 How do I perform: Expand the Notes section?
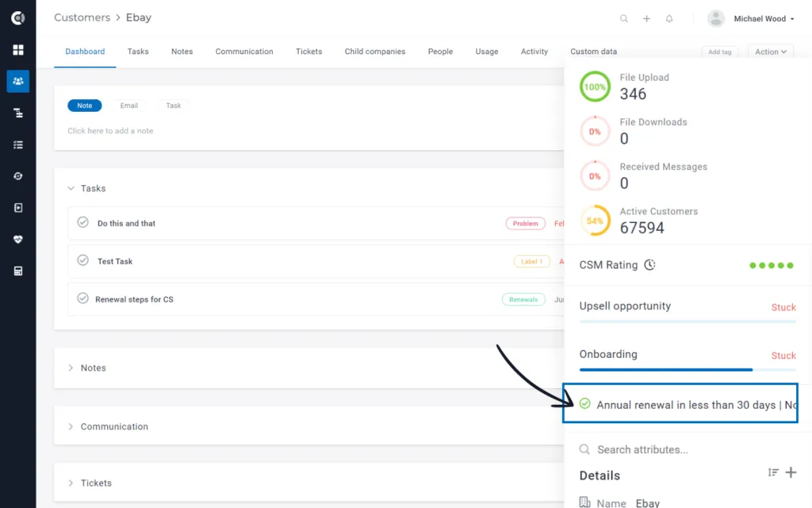click(71, 368)
